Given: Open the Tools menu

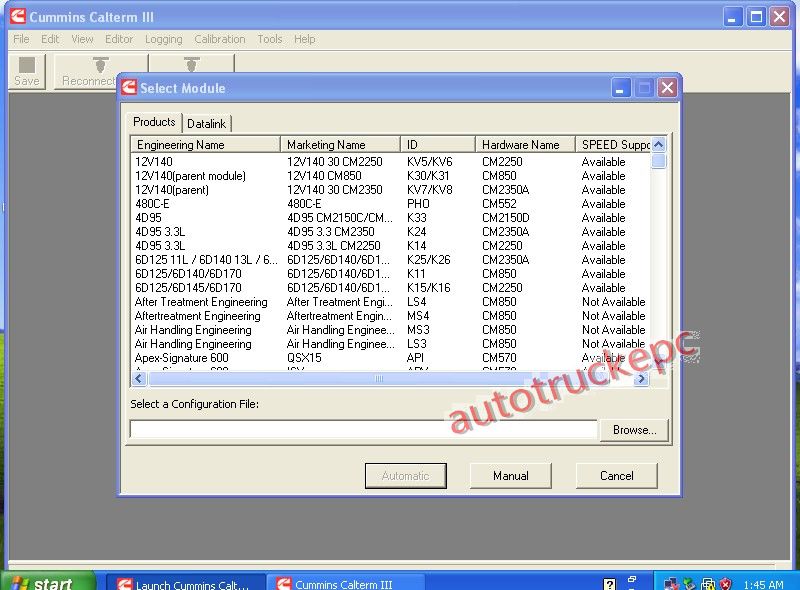Looking at the screenshot, I should pos(269,39).
